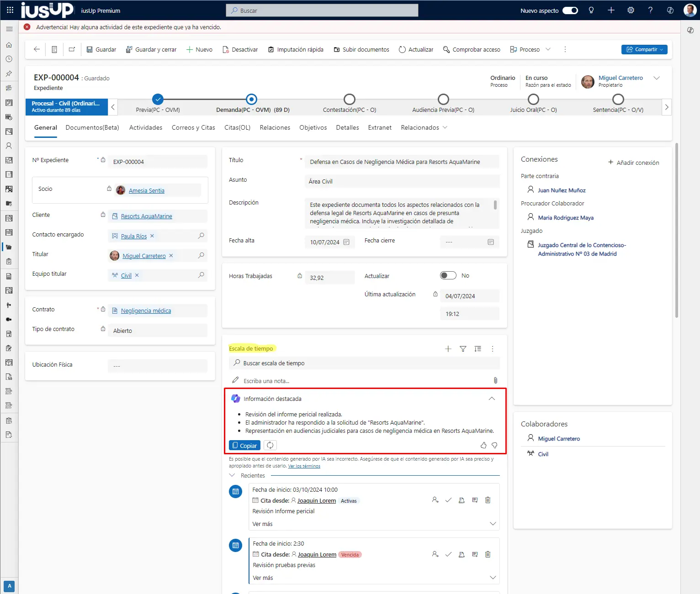This screenshot has width=700, height=594.
Task: Click the thumbs up feedback icon
Action: click(483, 445)
